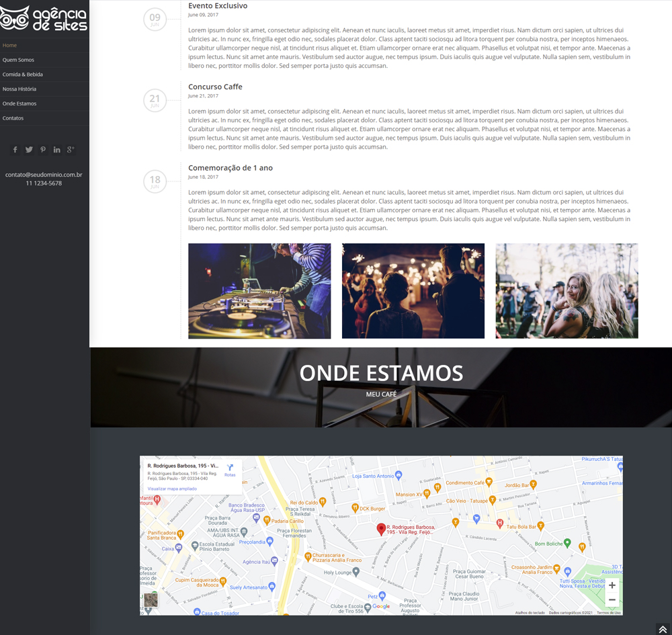The height and width of the screenshot is (635, 672).
Task: Click the Agência de Sites owl logo
Action: (x=44, y=17)
